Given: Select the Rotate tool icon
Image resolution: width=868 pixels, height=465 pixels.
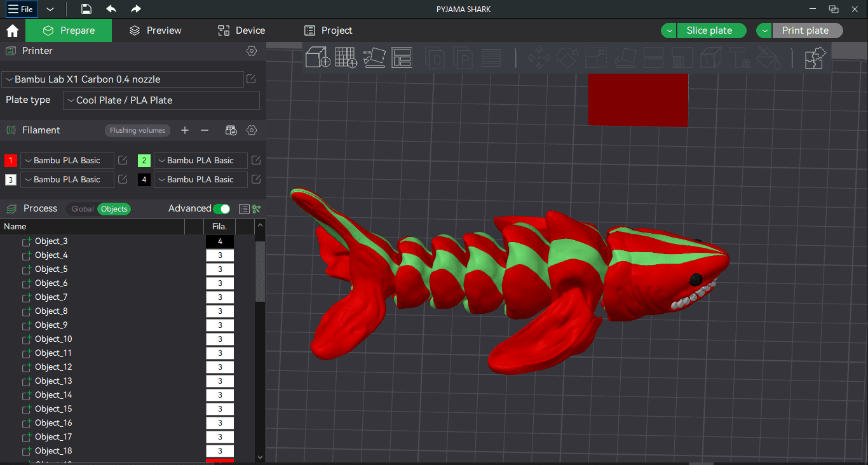Looking at the screenshot, I should coord(567,58).
